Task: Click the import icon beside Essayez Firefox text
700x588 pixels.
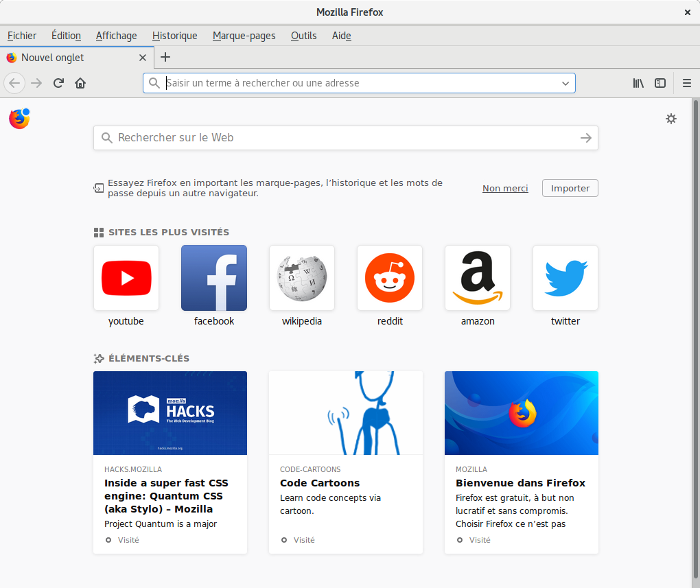Action: tap(98, 188)
